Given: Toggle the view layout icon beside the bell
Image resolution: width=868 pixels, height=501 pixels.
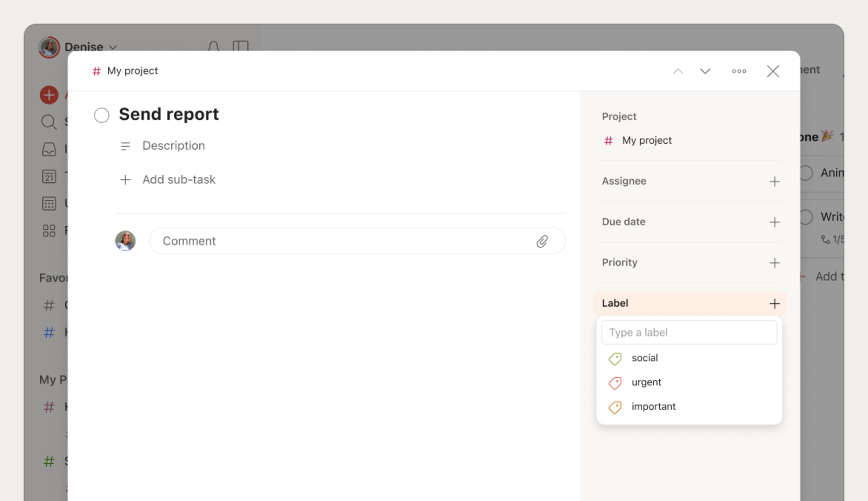Looking at the screenshot, I should coord(241,46).
